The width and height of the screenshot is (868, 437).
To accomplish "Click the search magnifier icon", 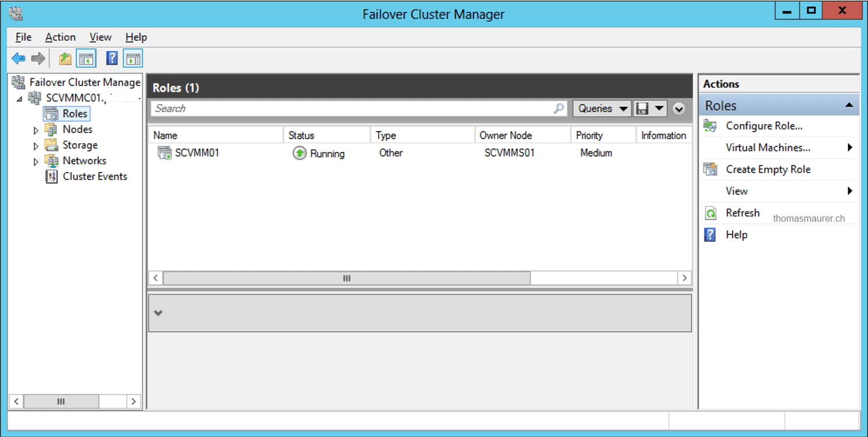I will (558, 109).
